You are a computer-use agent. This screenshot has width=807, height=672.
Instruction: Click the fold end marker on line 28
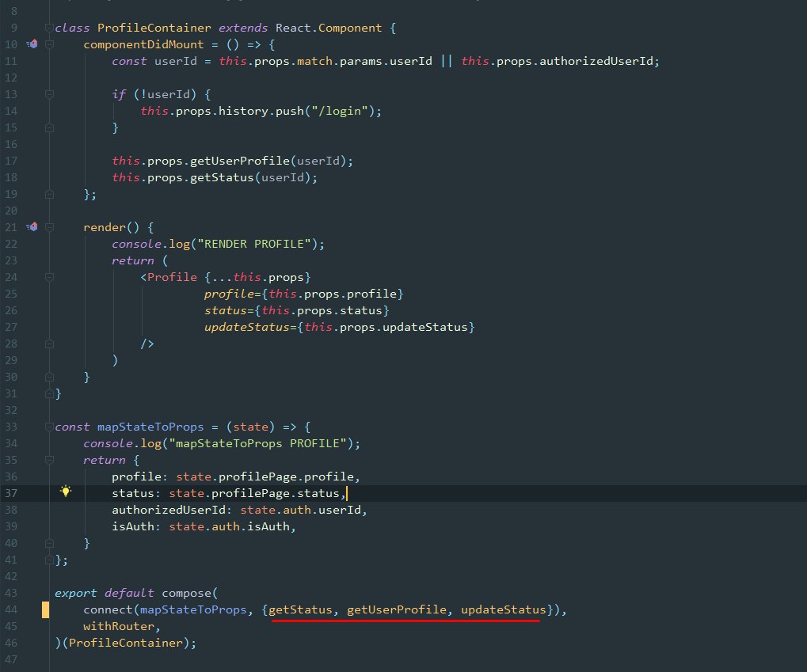tap(49, 344)
